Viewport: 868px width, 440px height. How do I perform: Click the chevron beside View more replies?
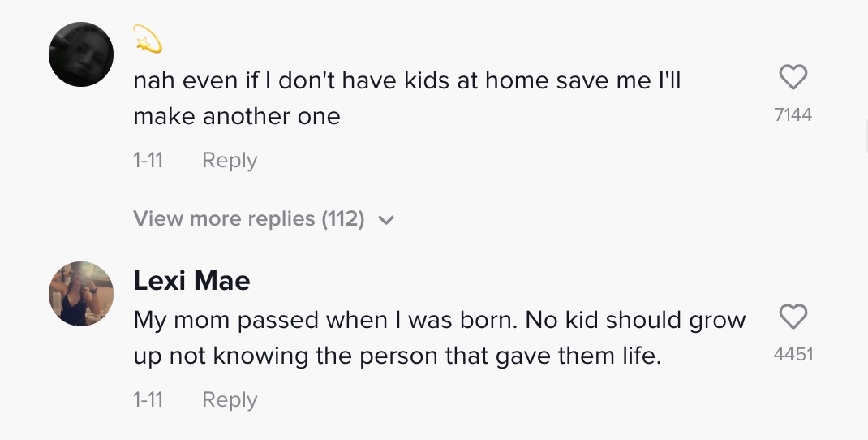click(x=386, y=220)
